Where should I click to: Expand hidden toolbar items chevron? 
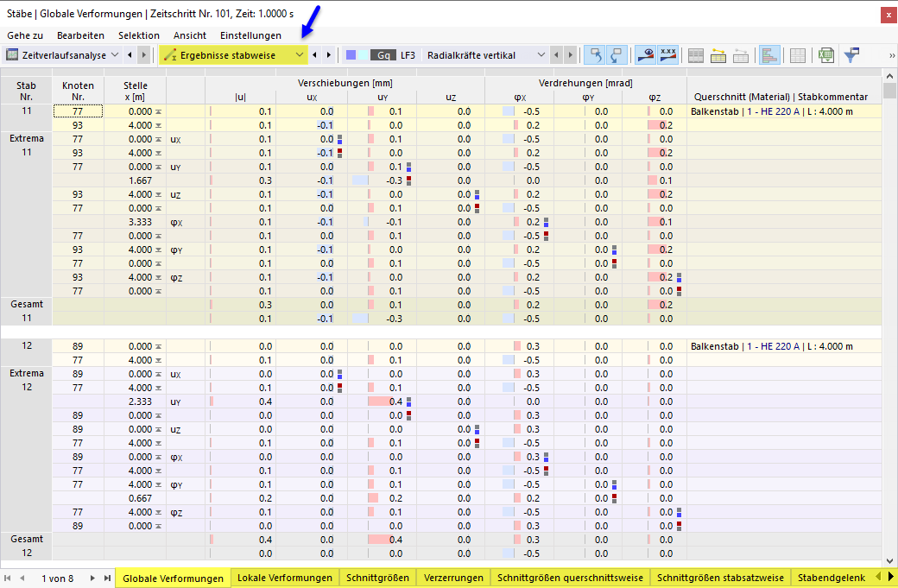[892, 55]
